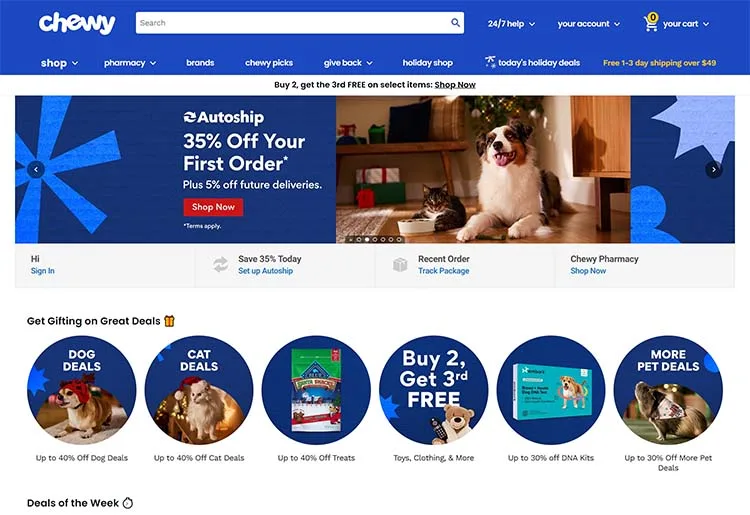Expand the pharmacy dropdown
750x515 pixels.
point(130,63)
